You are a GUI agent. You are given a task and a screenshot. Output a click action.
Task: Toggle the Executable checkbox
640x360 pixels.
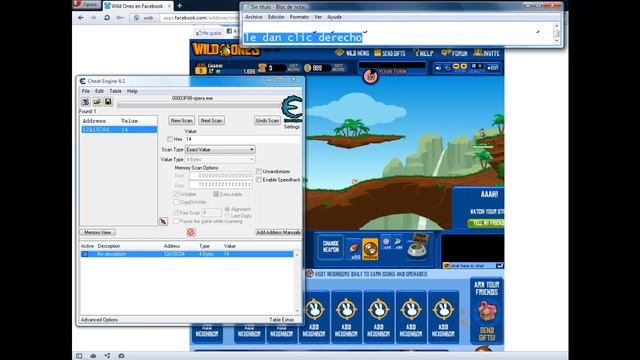[216, 194]
